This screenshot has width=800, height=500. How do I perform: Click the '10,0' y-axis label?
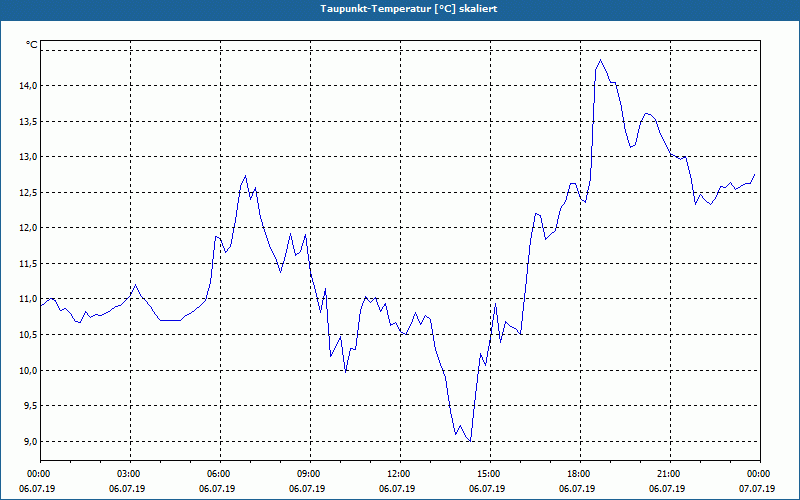coord(29,370)
